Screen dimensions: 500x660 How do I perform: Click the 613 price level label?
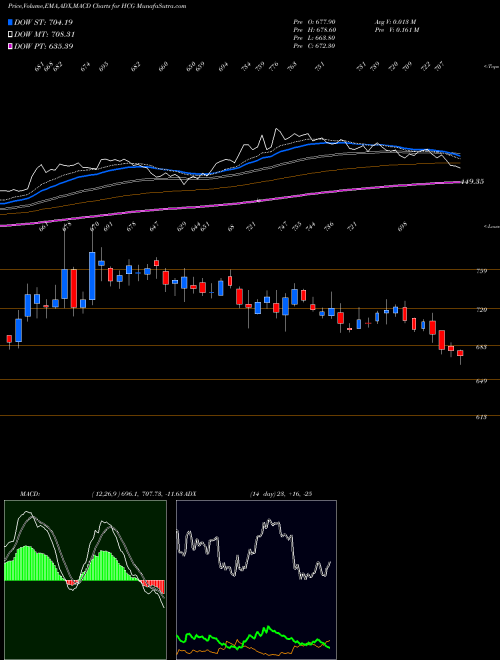pyautogui.click(x=482, y=417)
